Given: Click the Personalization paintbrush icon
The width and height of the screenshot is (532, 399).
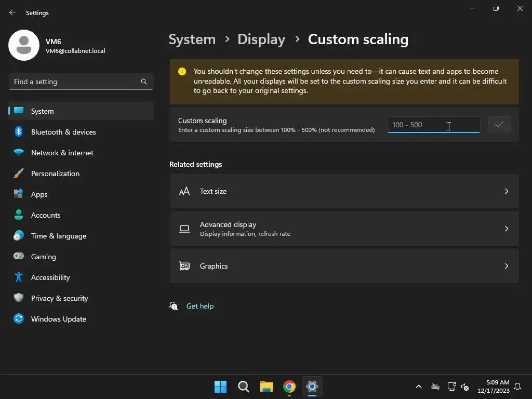Looking at the screenshot, I should [x=19, y=174].
